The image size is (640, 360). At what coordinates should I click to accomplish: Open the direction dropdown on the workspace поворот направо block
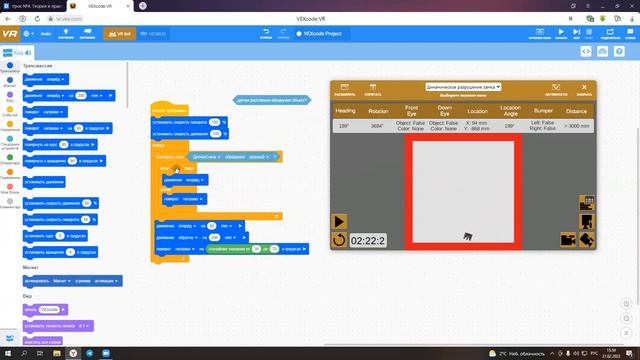tap(193, 199)
